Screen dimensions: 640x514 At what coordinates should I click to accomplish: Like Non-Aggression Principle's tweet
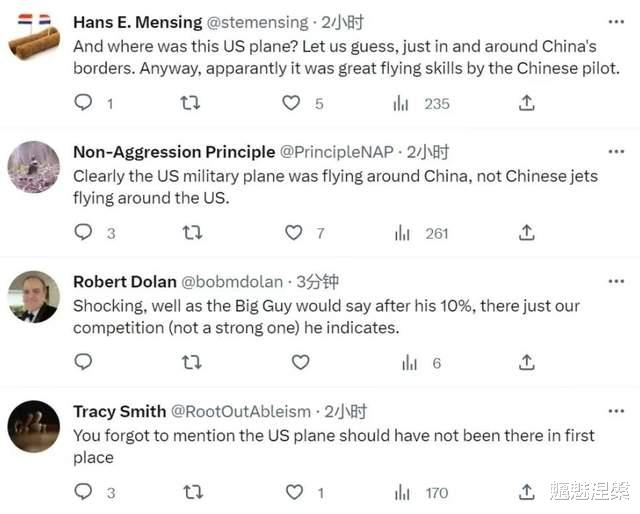pos(293,232)
